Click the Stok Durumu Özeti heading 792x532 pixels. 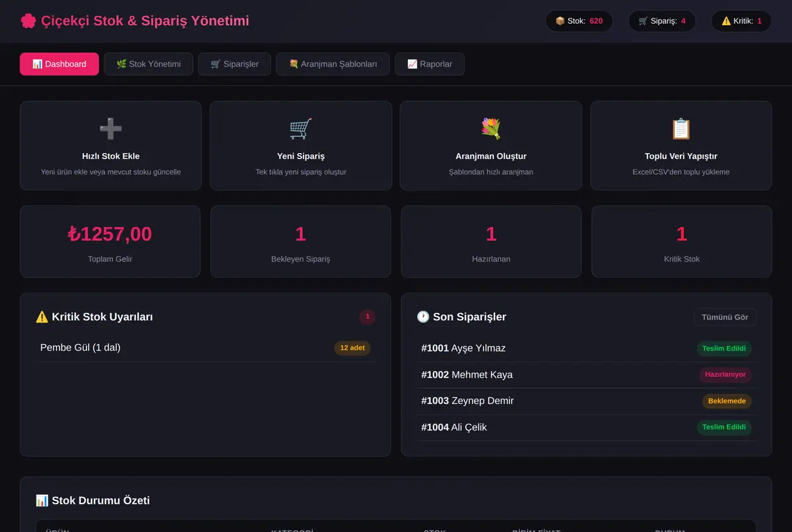pyautogui.click(x=101, y=500)
